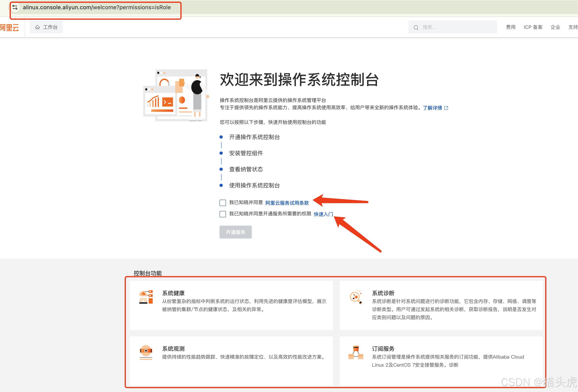Click the 系统诊断 description text
The image size is (578, 392).
point(454,309)
